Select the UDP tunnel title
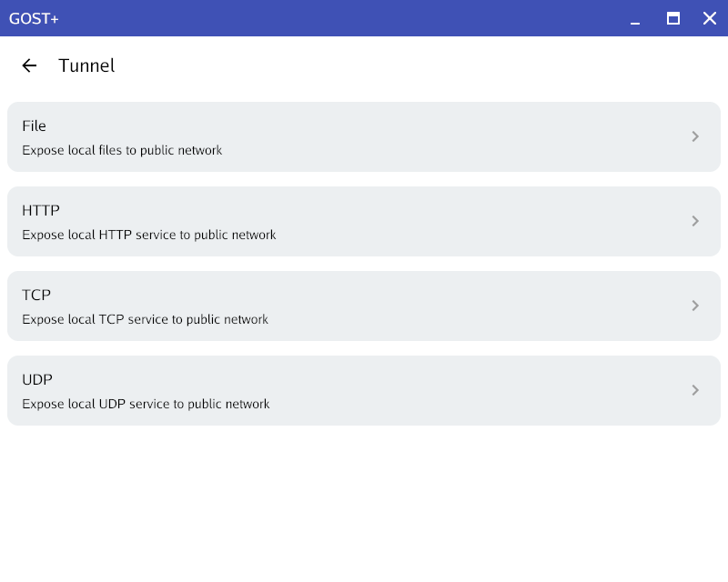The height and width of the screenshot is (582, 728). pyautogui.click(x=37, y=379)
